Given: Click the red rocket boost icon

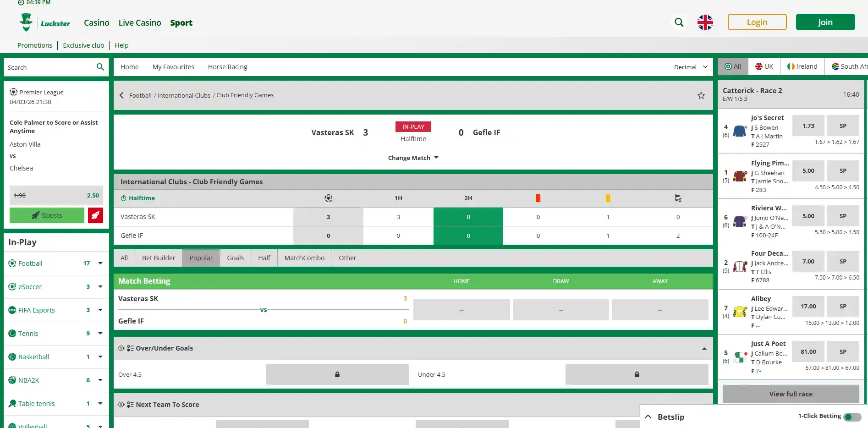Looking at the screenshot, I should tap(95, 215).
